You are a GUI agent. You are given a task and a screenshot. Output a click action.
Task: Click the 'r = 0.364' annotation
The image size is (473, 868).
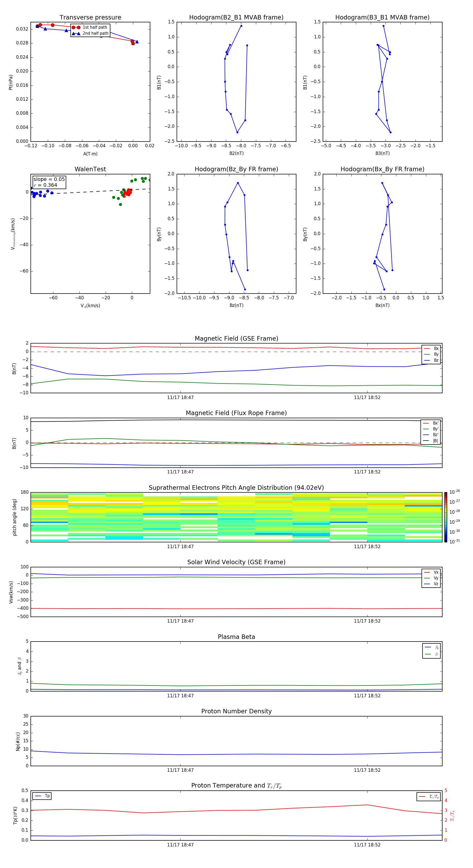pos(45,185)
